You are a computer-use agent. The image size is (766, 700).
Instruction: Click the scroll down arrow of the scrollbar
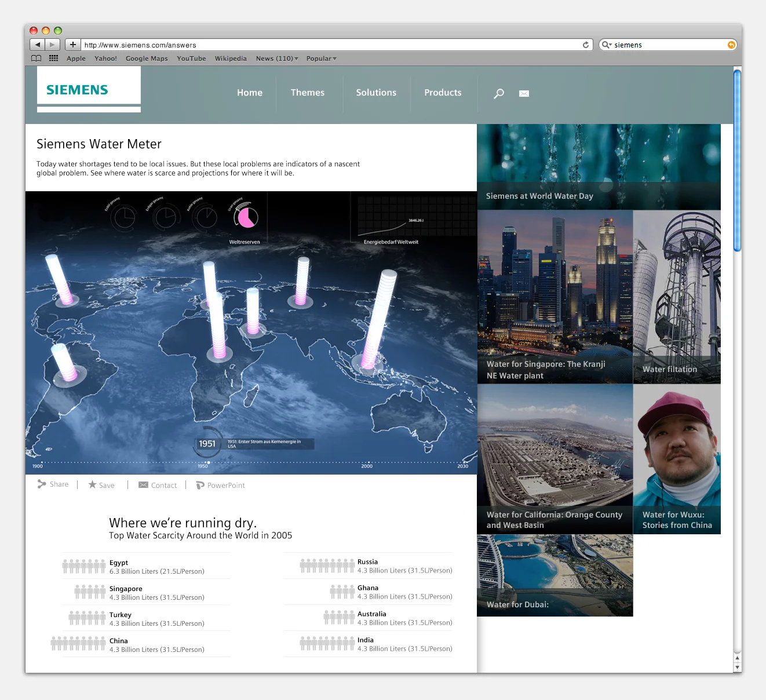click(x=737, y=667)
